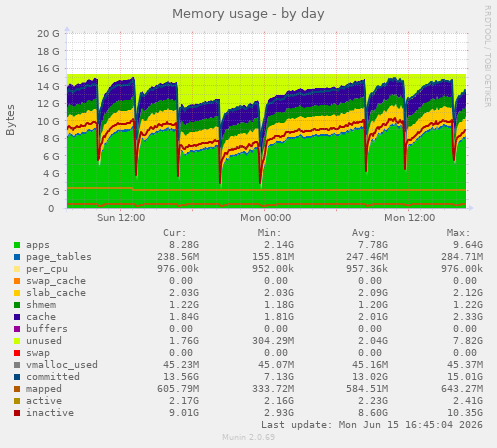Click the committed navy legend swatch
This screenshot has height=448, width=497.
17,377
